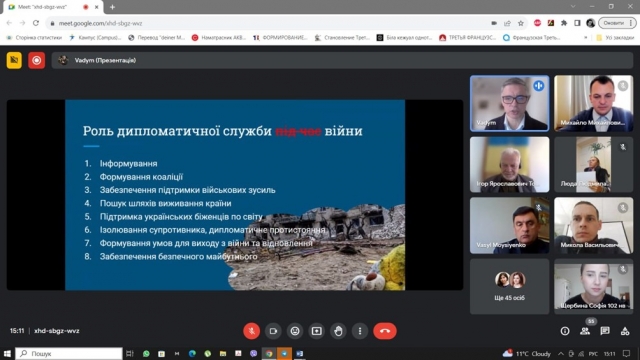640x360 pixels.
Task: Select Vasyl Moysiyenko's video tile
Action: (x=509, y=226)
